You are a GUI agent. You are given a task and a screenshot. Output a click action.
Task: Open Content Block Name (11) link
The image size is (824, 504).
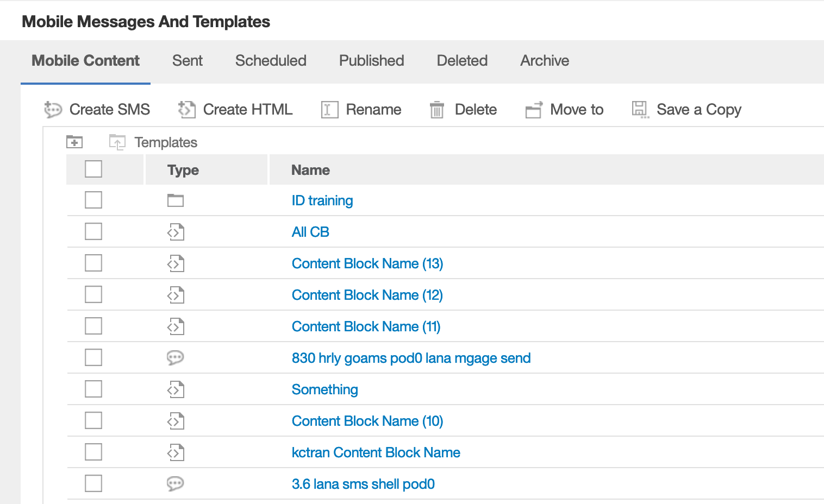pyautogui.click(x=366, y=326)
